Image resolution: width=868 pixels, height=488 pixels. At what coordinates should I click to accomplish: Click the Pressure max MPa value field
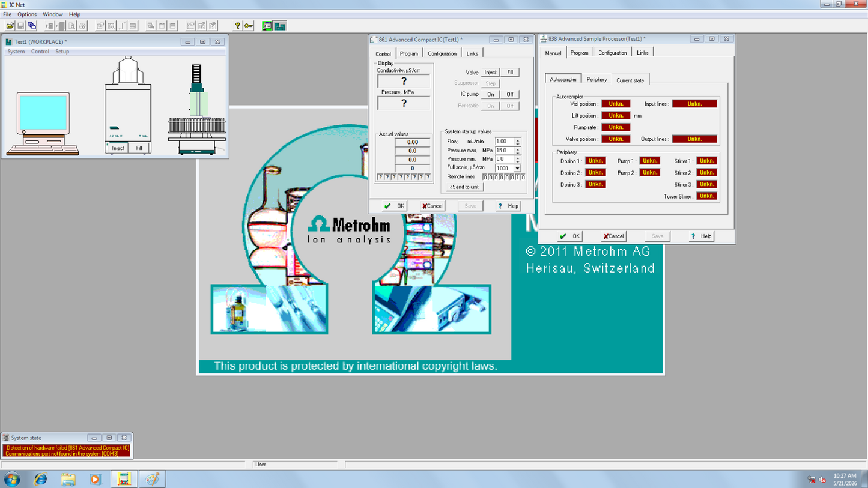click(x=505, y=151)
